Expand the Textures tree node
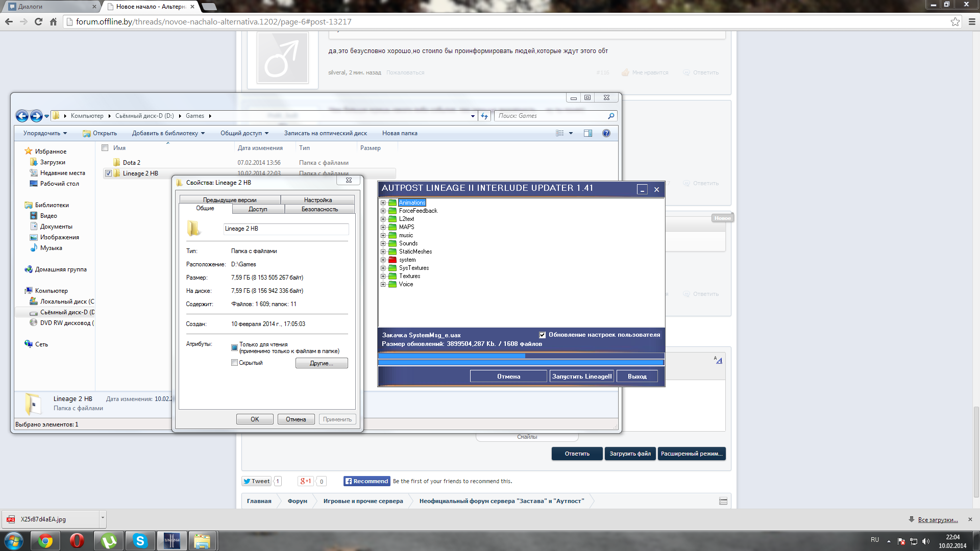This screenshot has height=551, width=980. coord(383,276)
